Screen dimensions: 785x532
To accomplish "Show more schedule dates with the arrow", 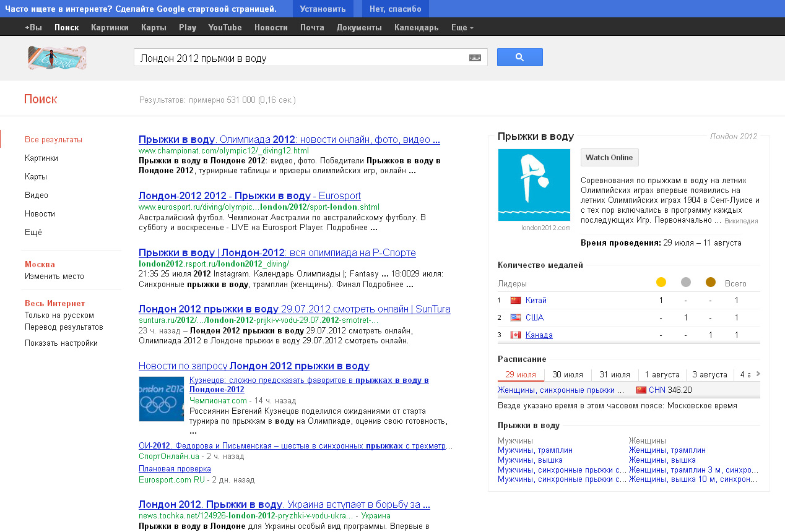I will [758, 374].
